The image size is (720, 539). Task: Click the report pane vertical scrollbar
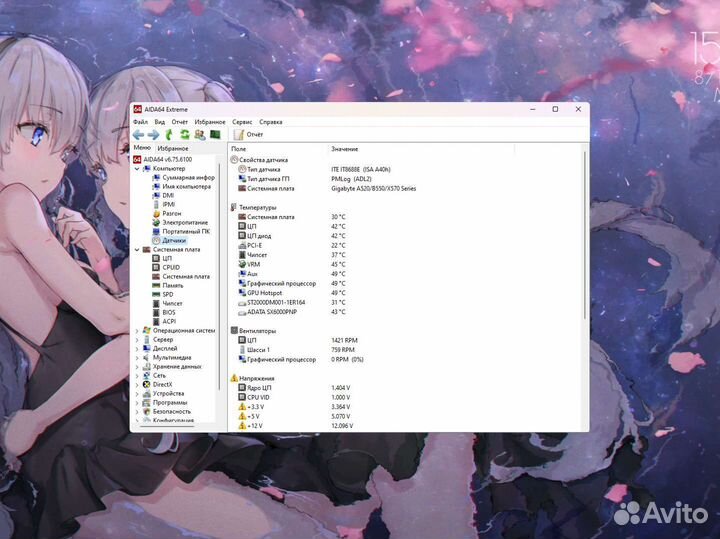585,236
